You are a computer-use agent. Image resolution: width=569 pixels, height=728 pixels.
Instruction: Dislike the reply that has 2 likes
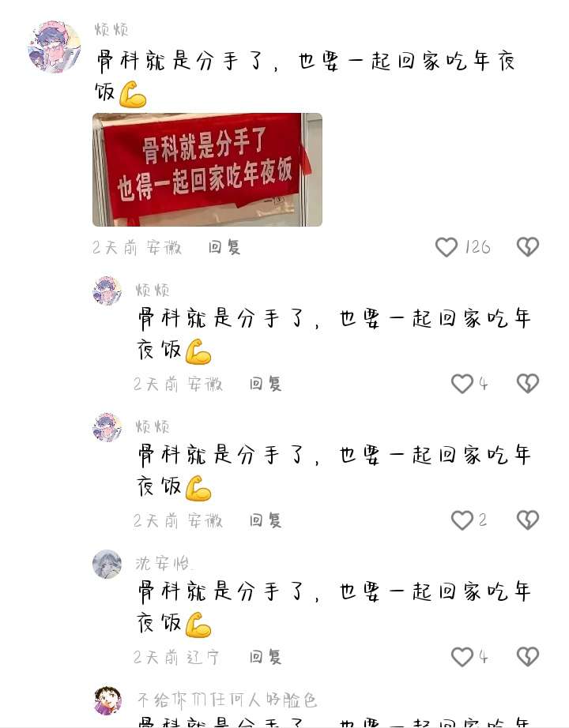coord(528,520)
